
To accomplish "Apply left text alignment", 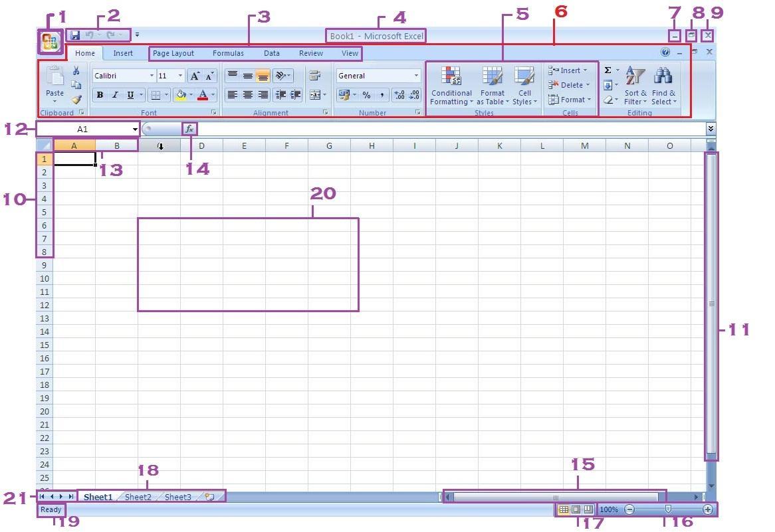I will [233, 94].
